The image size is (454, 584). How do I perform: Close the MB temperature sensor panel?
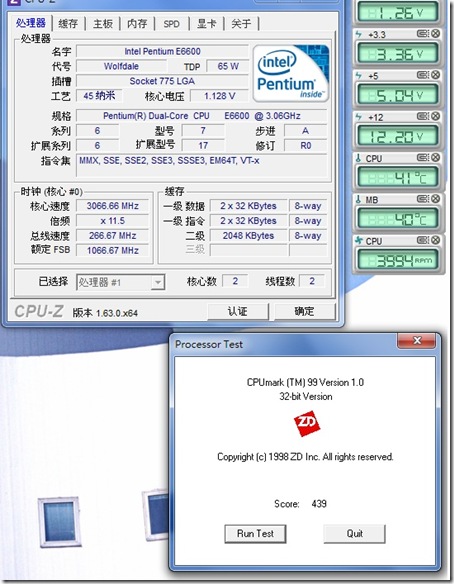(x=435, y=199)
